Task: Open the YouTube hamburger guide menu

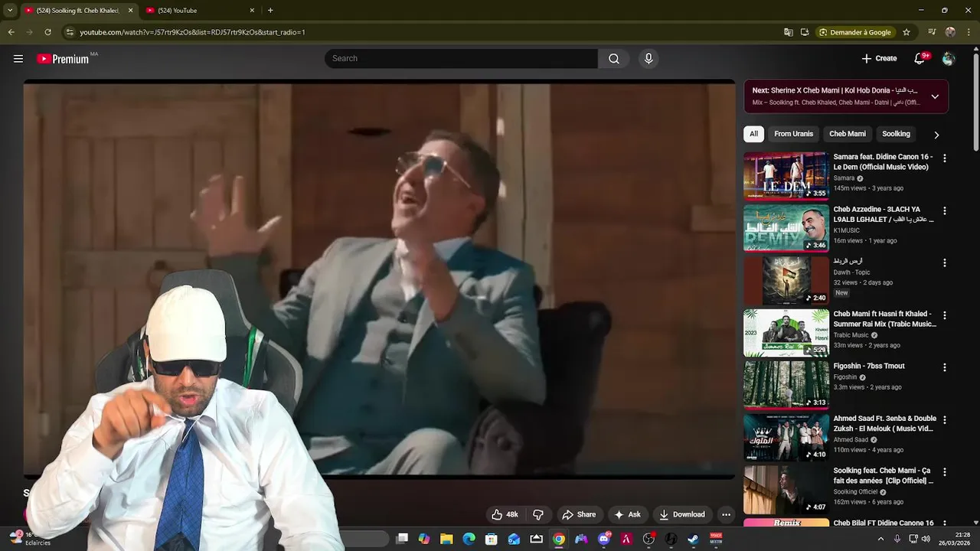Action: [18, 59]
